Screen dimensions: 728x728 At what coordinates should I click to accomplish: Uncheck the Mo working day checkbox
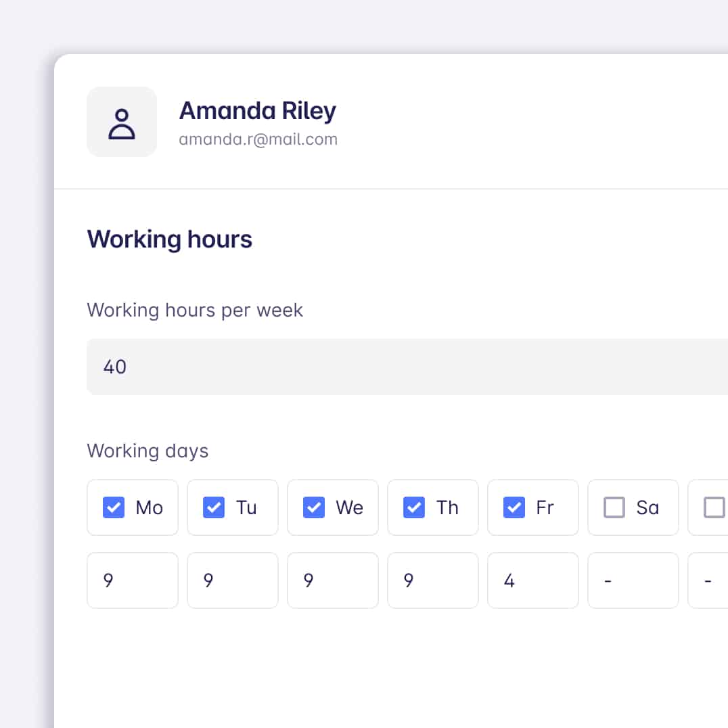114,507
